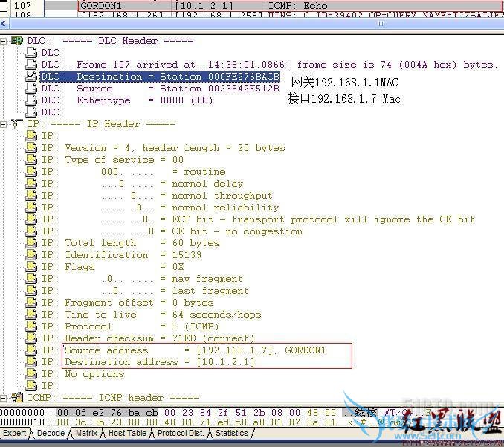
Task: Click the page icon beside DLC Source line
Action: pyautogui.click(x=30, y=89)
